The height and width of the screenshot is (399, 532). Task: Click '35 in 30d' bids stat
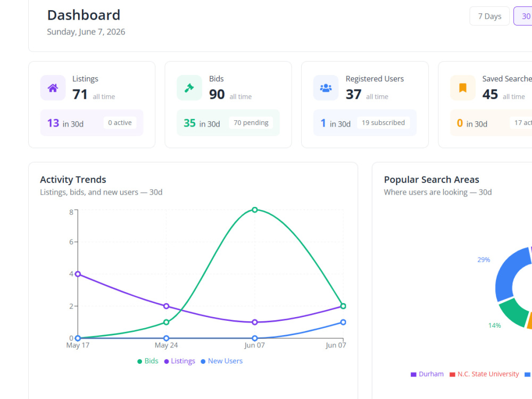[202, 123]
